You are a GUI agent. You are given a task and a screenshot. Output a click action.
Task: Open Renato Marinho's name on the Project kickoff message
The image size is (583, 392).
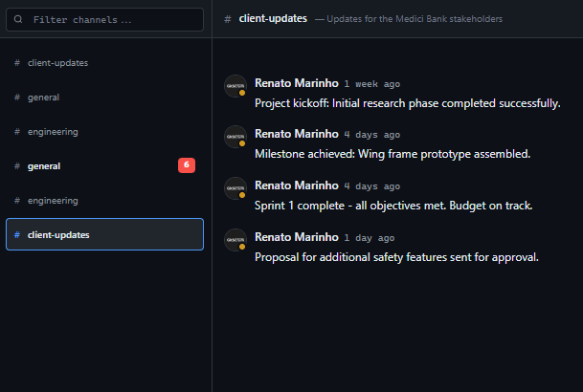pyautogui.click(x=296, y=83)
